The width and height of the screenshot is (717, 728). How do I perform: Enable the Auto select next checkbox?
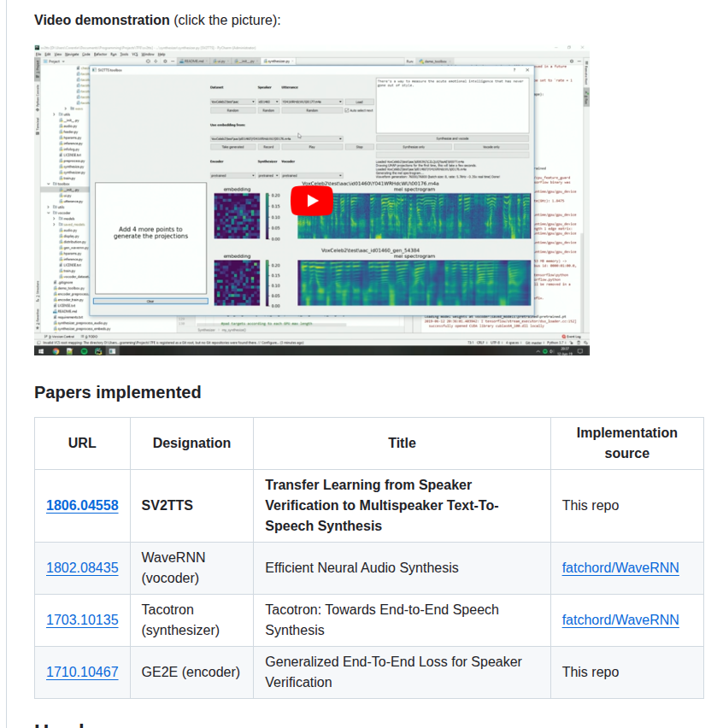(347, 111)
